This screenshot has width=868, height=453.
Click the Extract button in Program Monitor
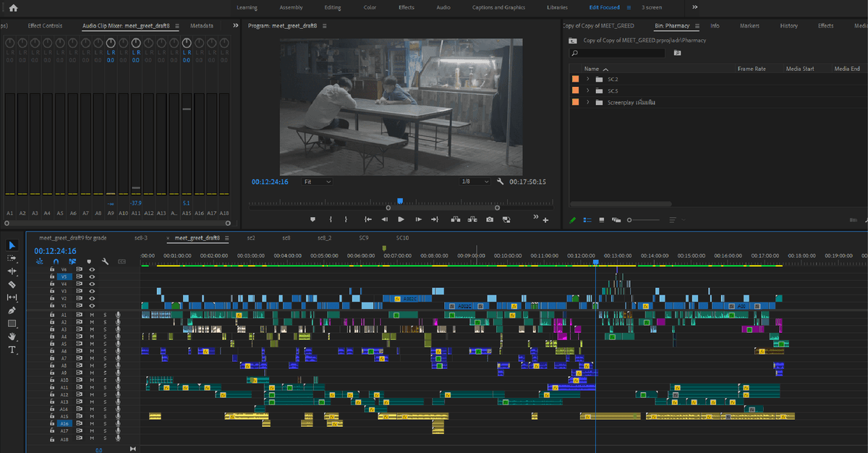point(473,219)
